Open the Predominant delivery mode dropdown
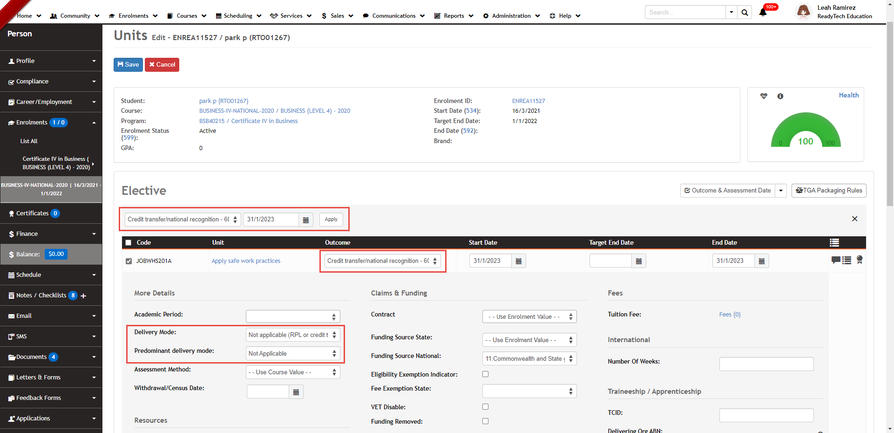The height and width of the screenshot is (433, 894). [291, 352]
